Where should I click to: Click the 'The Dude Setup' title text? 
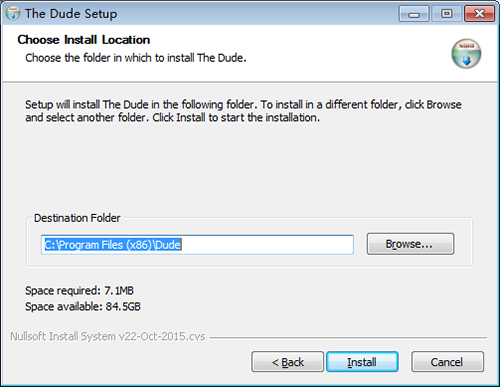[x=71, y=14]
